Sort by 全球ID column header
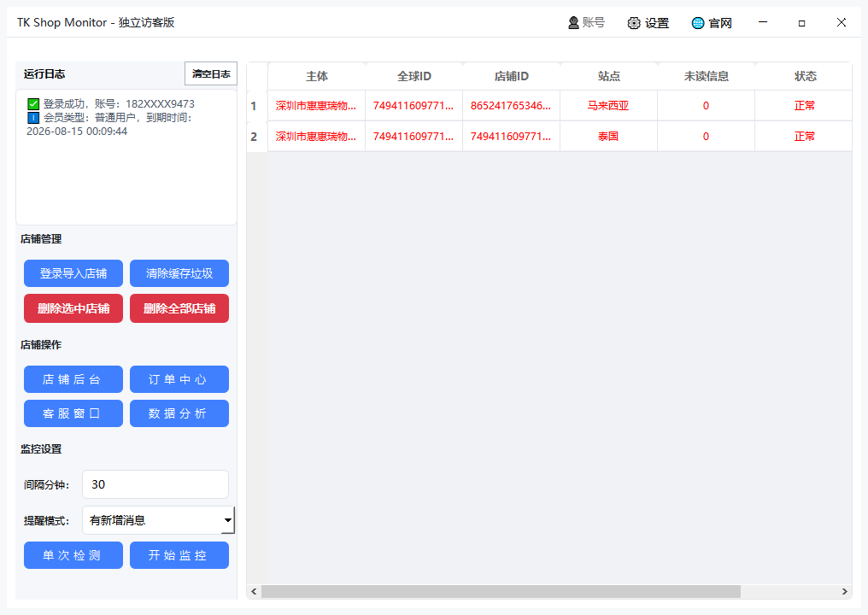Screen dimensions: 868x615 click(x=414, y=76)
